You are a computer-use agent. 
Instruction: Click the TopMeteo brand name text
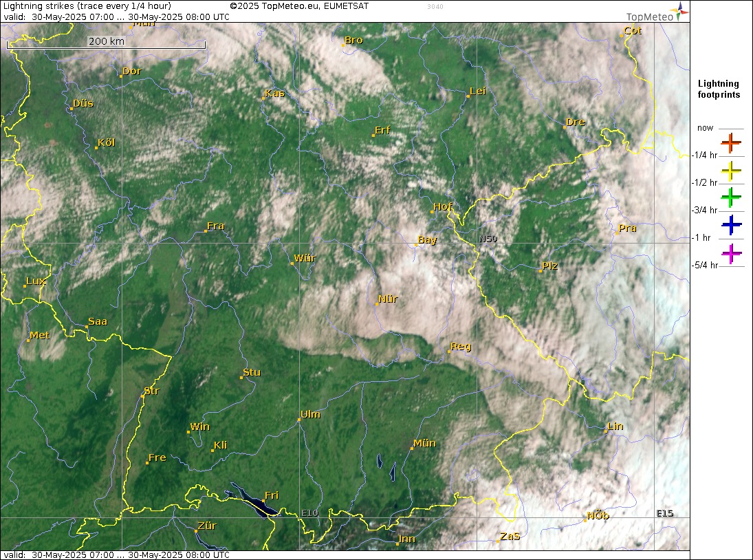click(x=650, y=17)
